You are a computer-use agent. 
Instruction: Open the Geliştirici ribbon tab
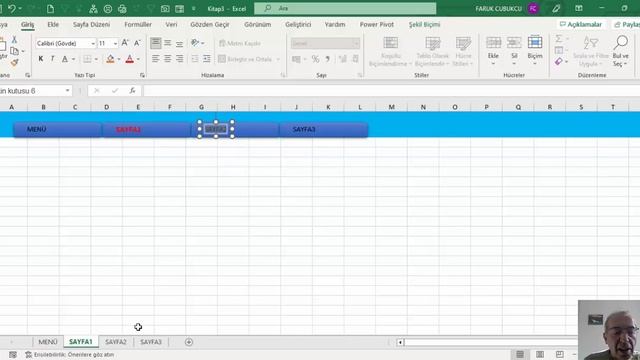(298, 24)
